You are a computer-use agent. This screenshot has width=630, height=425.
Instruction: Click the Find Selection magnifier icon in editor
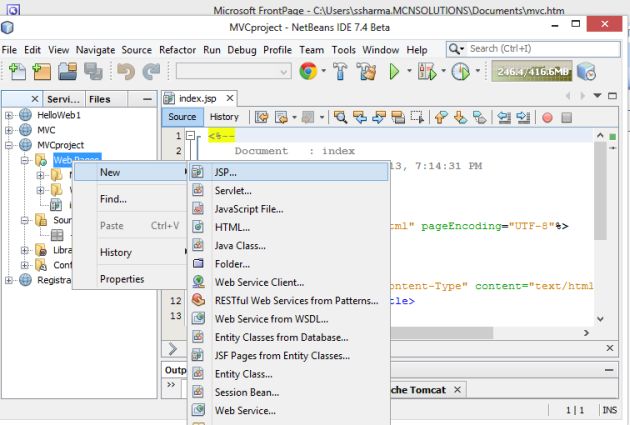340,117
